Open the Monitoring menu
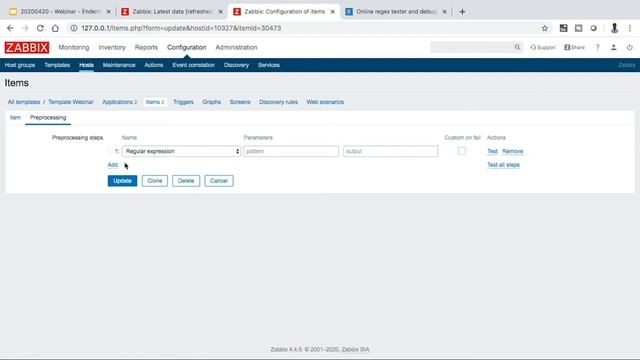This screenshot has width=640, height=360. click(73, 47)
